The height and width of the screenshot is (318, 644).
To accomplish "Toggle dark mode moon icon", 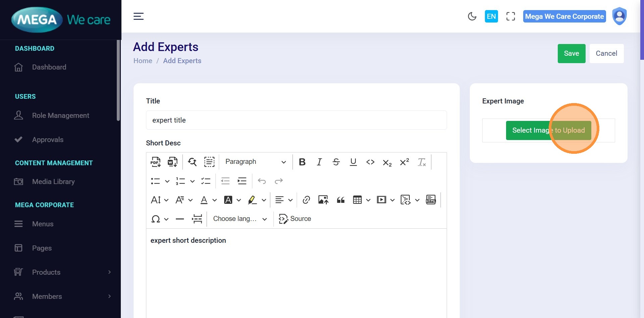I will (x=472, y=16).
